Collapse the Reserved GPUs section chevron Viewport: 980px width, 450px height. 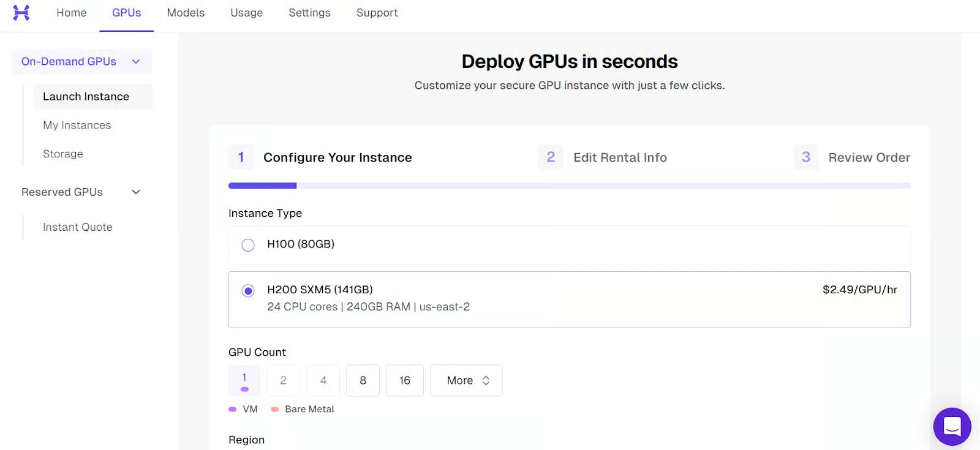(136, 192)
